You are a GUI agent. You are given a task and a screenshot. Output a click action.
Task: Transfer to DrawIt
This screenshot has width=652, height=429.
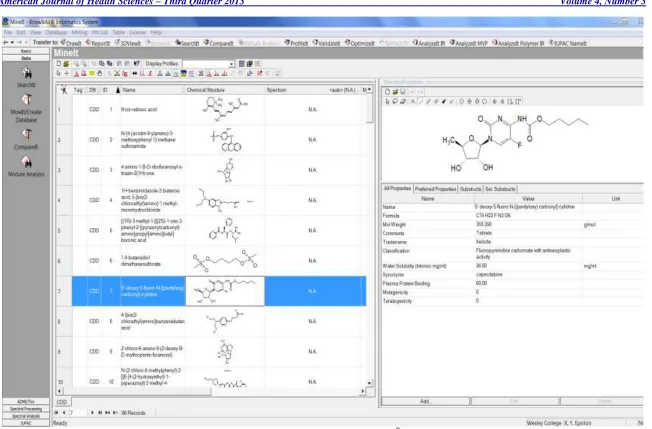coord(71,43)
